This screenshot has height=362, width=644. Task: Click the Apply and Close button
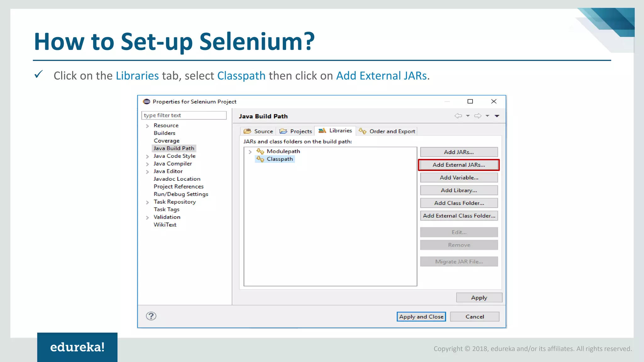coord(421,316)
